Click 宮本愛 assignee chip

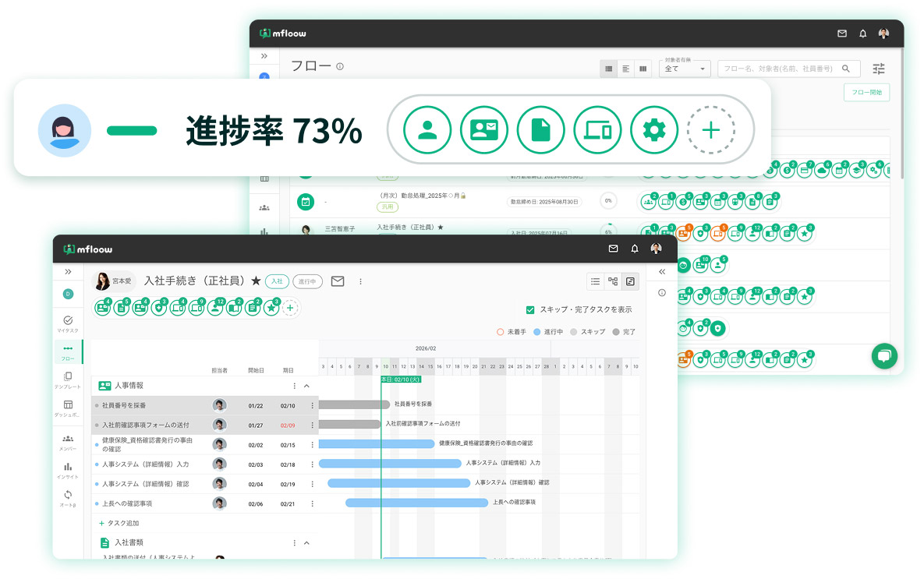point(114,281)
